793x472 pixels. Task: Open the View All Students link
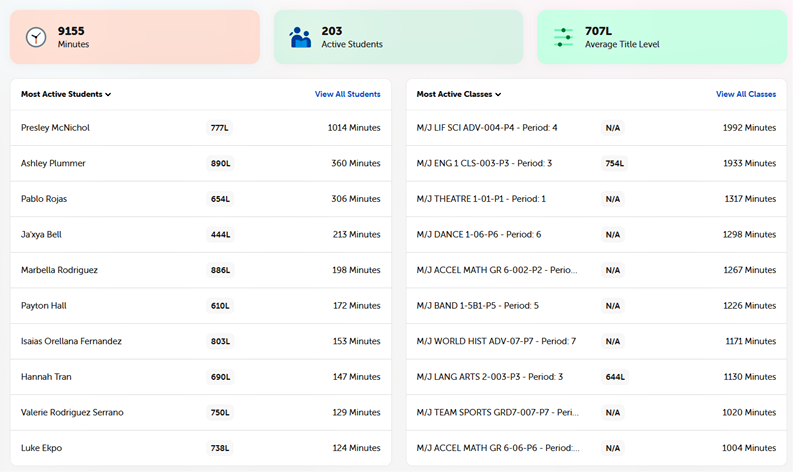tap(347, 94)
